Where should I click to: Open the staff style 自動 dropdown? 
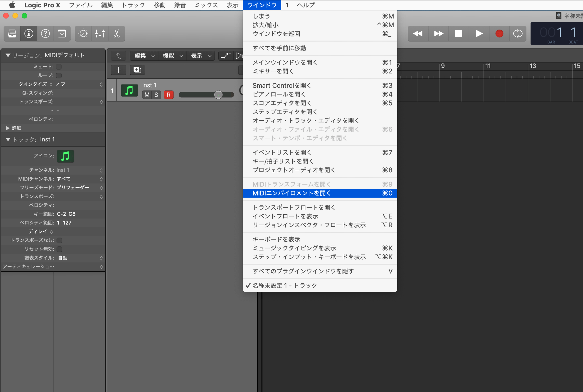coord(79,258)
